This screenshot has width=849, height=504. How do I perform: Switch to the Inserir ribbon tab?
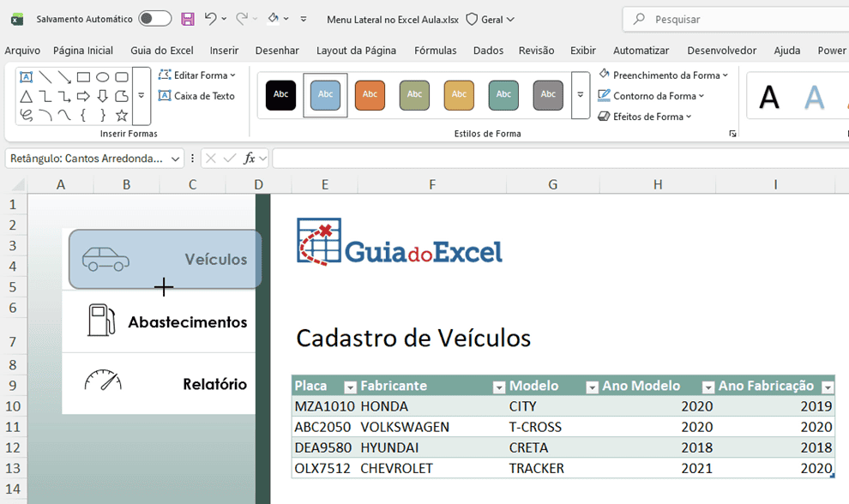[x=224, y=51]
